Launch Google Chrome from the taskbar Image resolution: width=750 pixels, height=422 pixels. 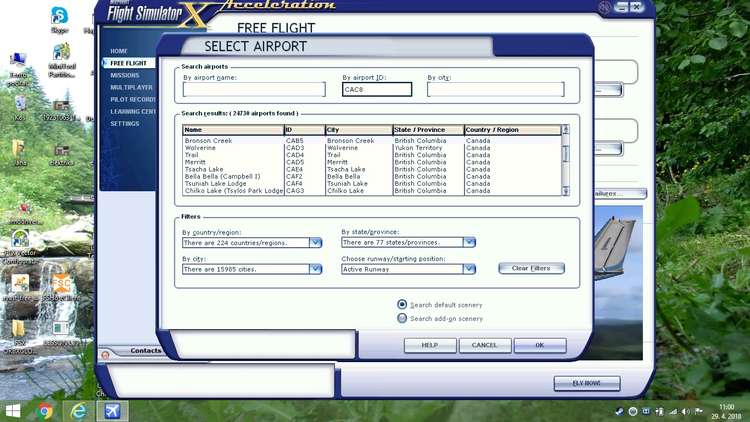click(x=44, y=411)
